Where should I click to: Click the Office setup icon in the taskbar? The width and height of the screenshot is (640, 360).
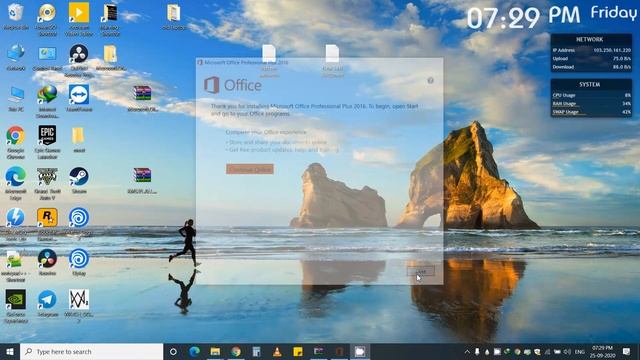339,351
